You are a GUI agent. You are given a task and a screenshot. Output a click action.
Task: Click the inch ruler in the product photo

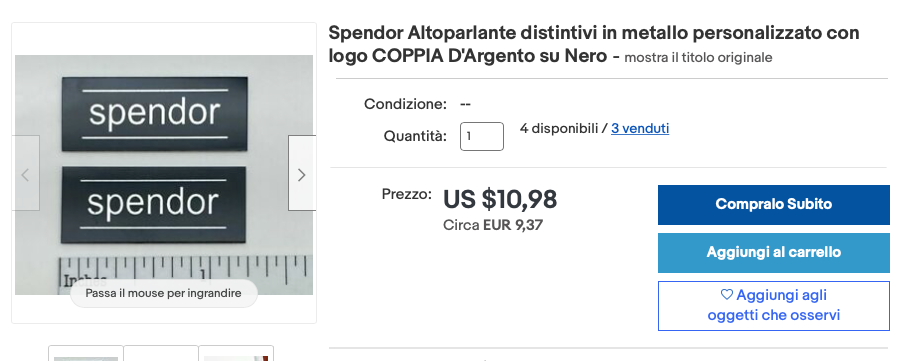coord(185,275)
